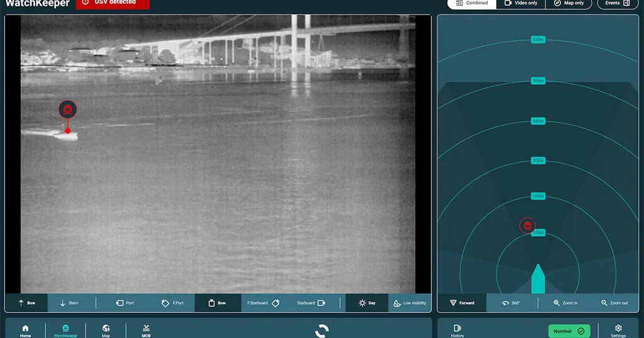This screenshot has width=644, height=338.
Task: Click the 100m range ring label
Action: coord(538,233)
